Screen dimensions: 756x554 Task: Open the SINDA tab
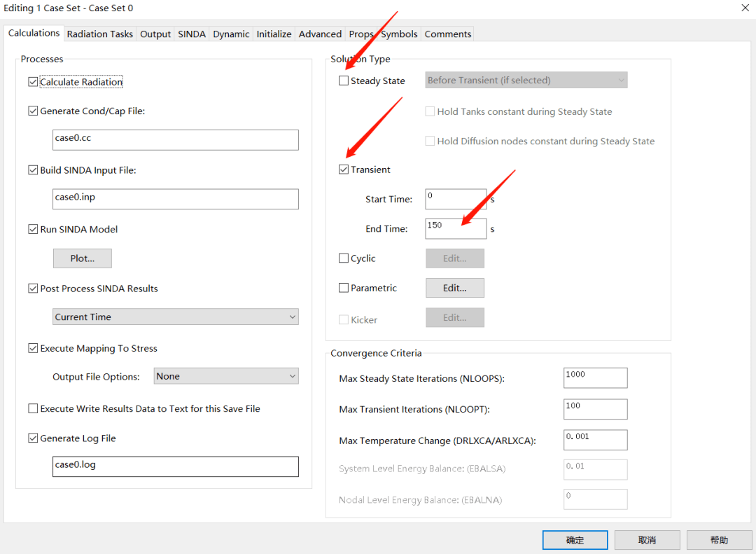[x=192, y=34]
